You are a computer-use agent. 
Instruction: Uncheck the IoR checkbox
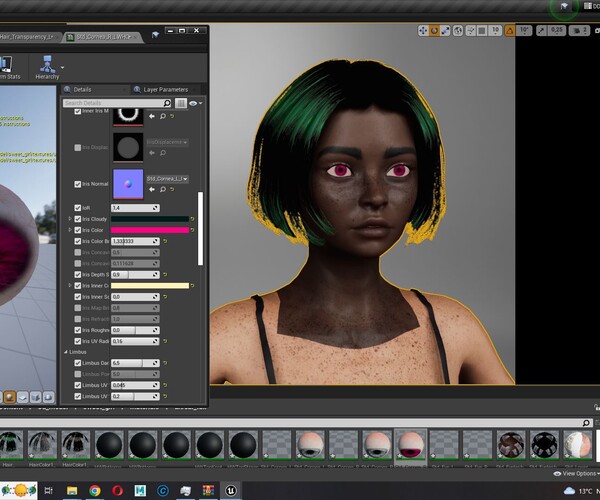tap(78, 208)
